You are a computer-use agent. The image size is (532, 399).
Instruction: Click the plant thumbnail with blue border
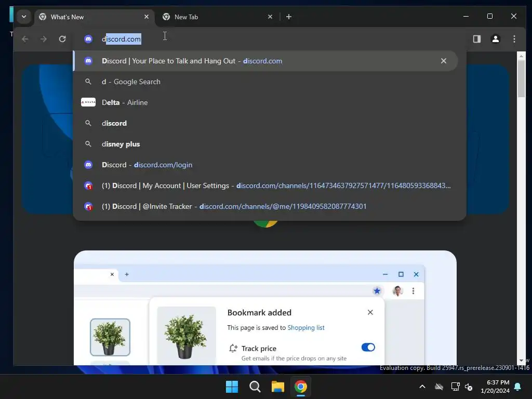(x=110, y=337)
